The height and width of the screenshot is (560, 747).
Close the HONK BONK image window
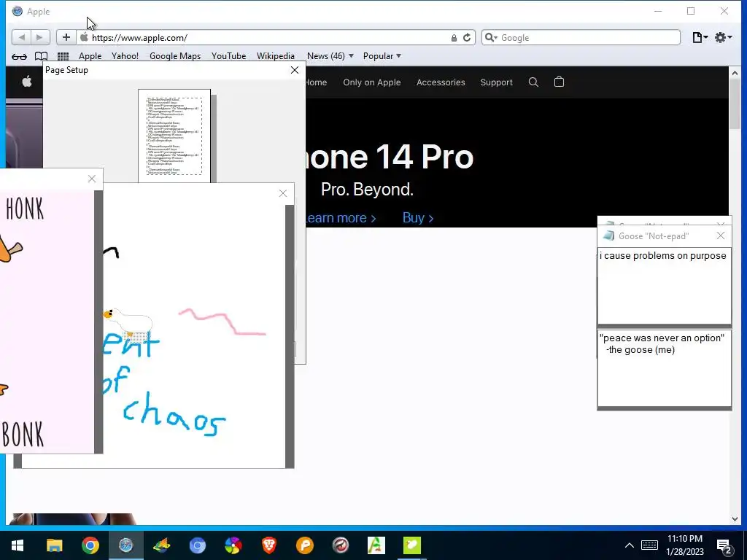pos(92,179)
